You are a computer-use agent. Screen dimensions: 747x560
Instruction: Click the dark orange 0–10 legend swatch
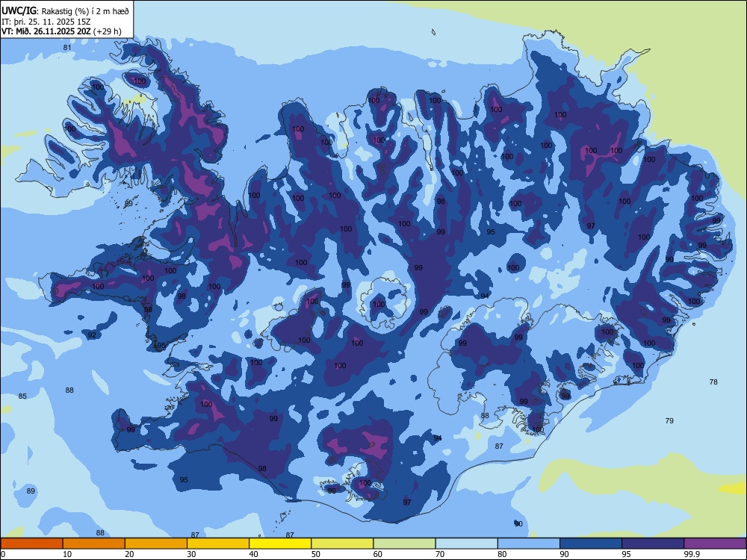(31, 544)
